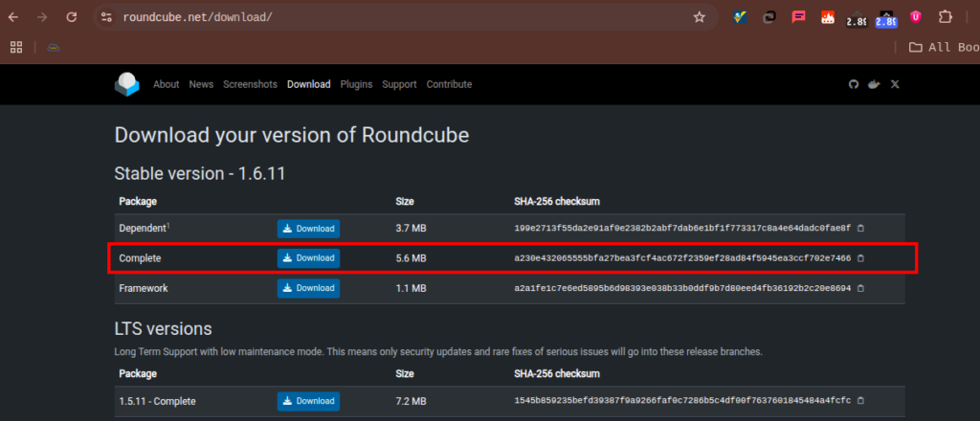Bookmark this page with the star icon

point(700,17)
